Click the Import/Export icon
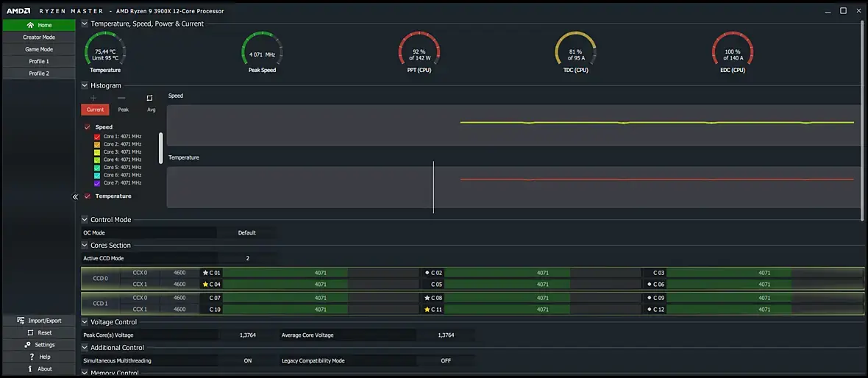The width and height of the screenshot is (868, 378). 21,321
